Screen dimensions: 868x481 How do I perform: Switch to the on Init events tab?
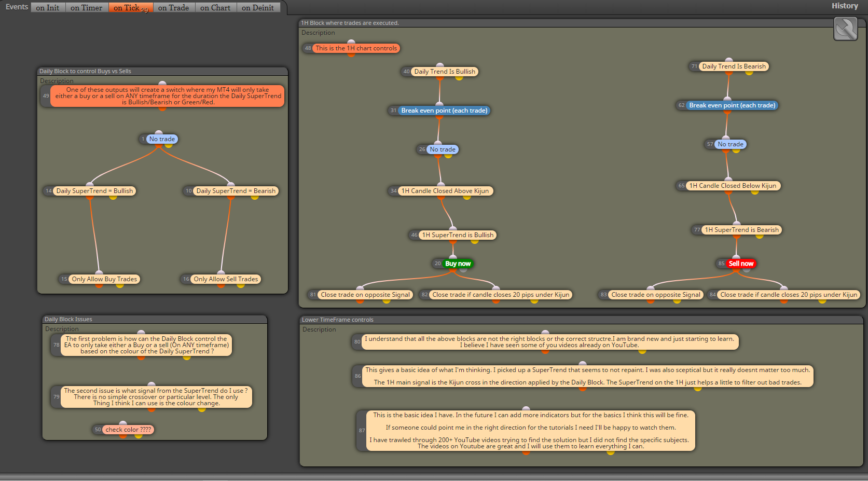pos(48,8)
